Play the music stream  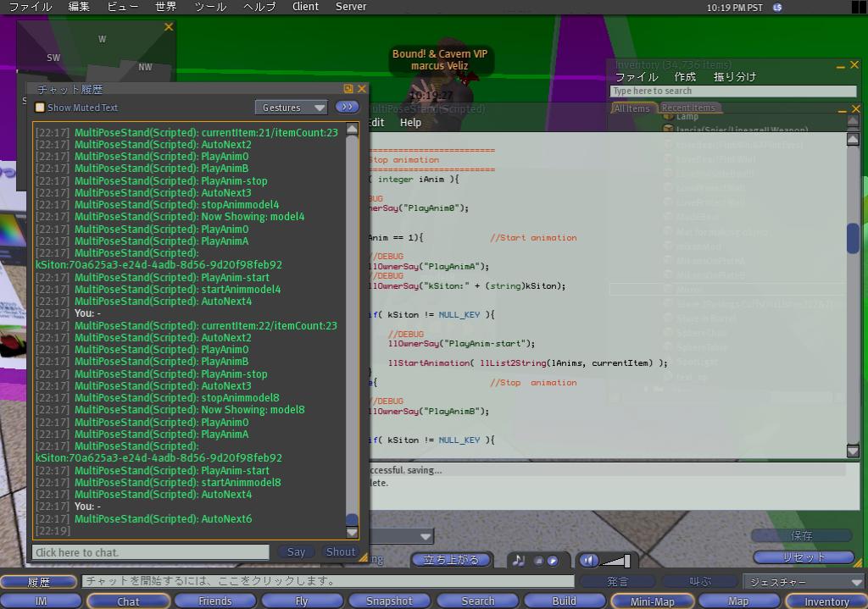[553, 561]
